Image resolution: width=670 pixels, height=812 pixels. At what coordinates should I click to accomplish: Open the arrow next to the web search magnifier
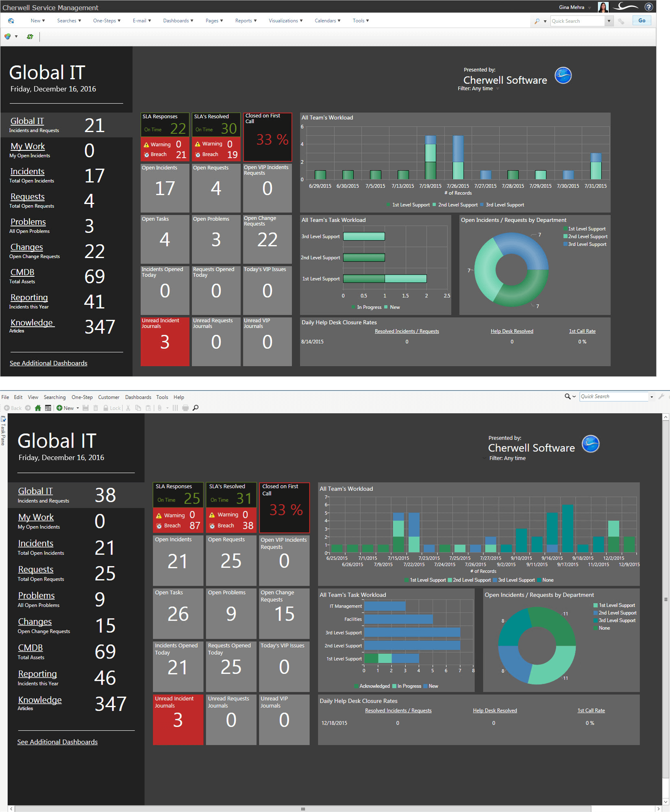pyautogui.click(x=545, y=22)
